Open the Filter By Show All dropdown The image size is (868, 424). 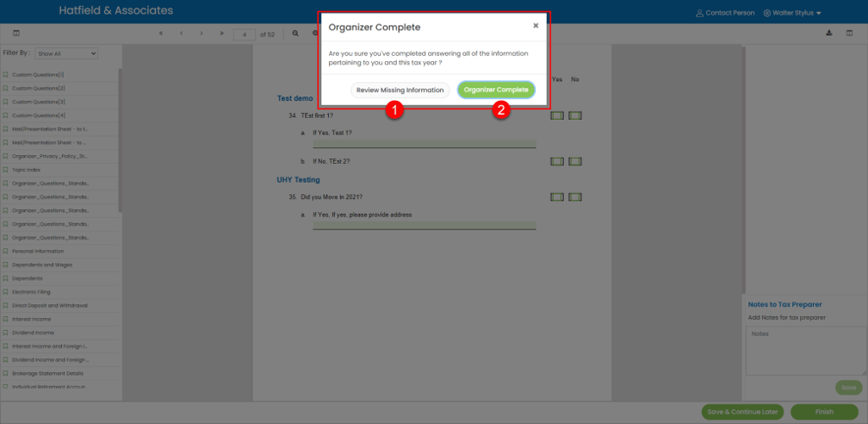(66, 53)
